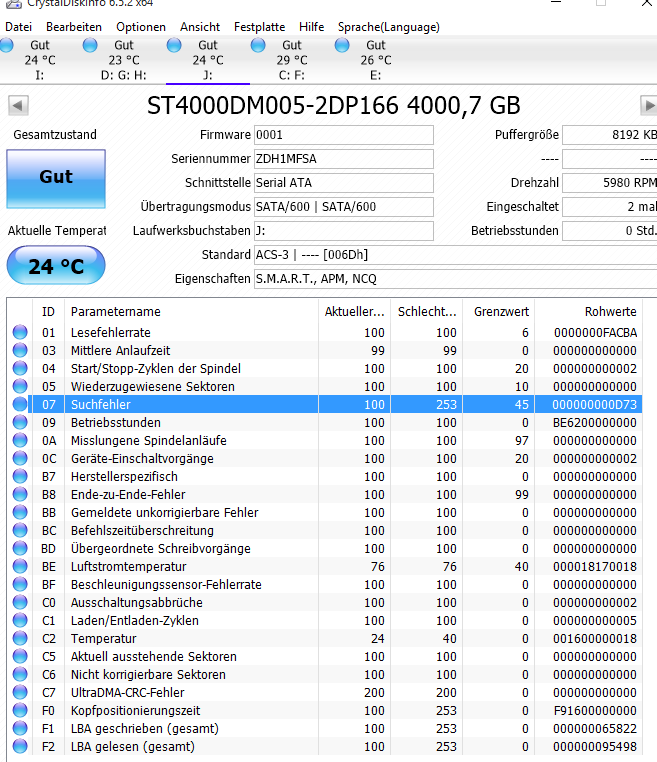Click status dot of Nicht korrigierbare Sektoren row

(x=20, y=674)
